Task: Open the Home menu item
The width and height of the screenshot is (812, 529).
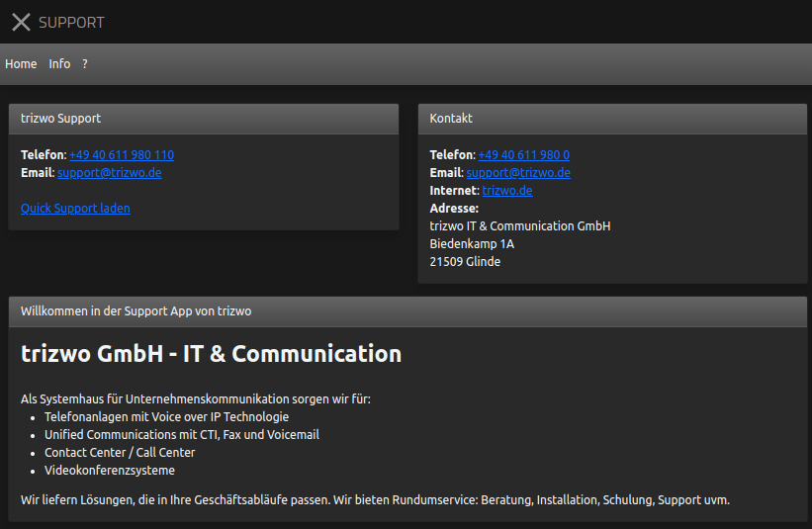Action: click(21, 63)
